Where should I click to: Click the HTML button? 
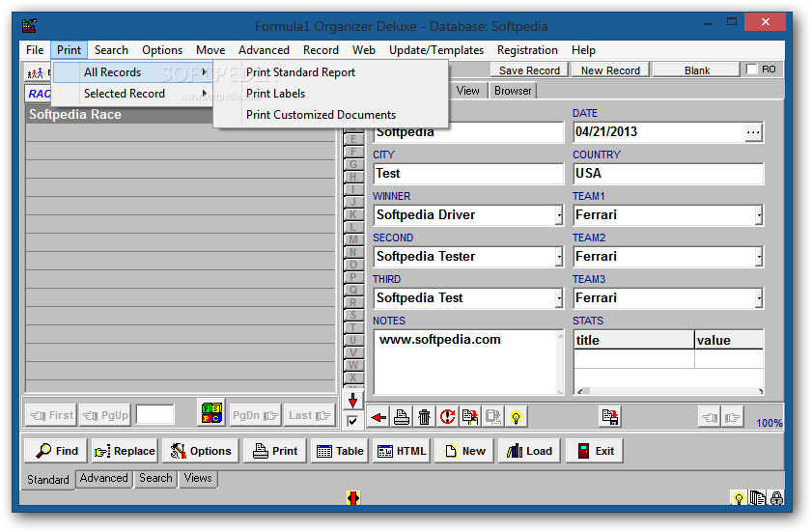coord(402,451)
